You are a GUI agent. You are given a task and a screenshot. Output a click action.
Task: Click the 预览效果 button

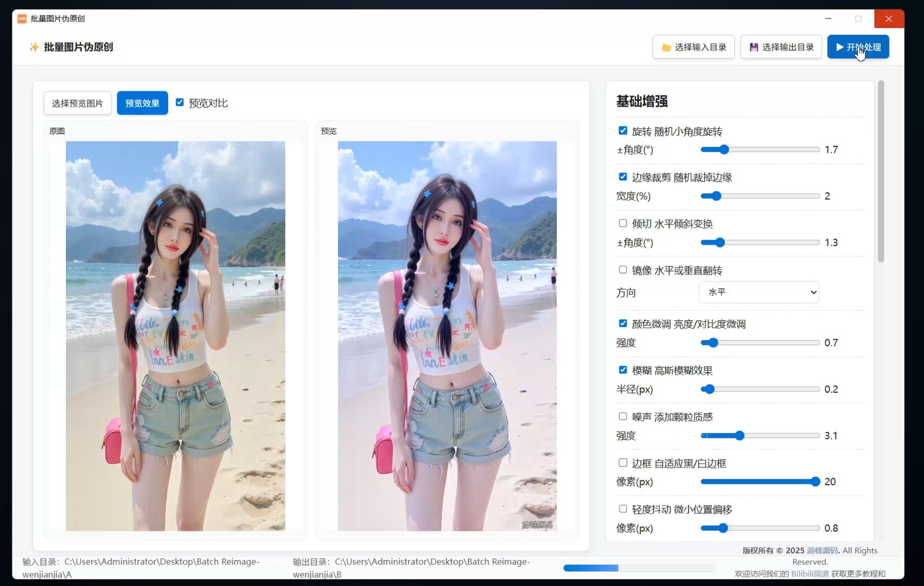pyautogui.click(x=143, y=103)
